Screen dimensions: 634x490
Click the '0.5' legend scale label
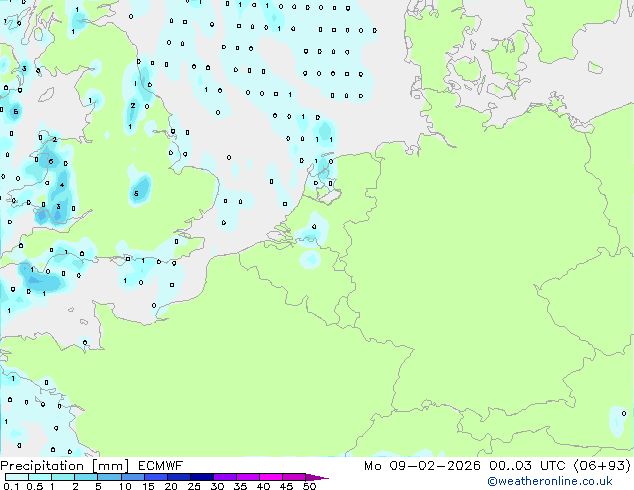click(35, 486)
